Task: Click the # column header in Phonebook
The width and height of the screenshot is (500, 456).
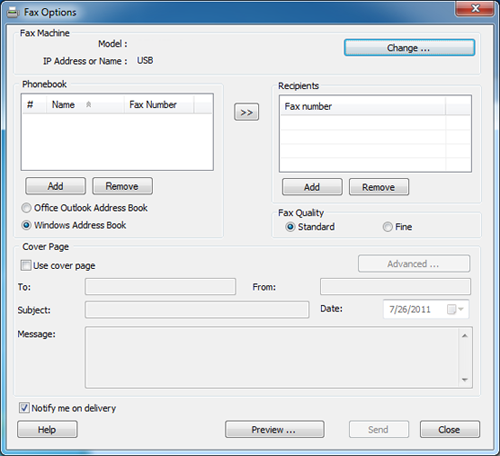Action: click(34, 105)
